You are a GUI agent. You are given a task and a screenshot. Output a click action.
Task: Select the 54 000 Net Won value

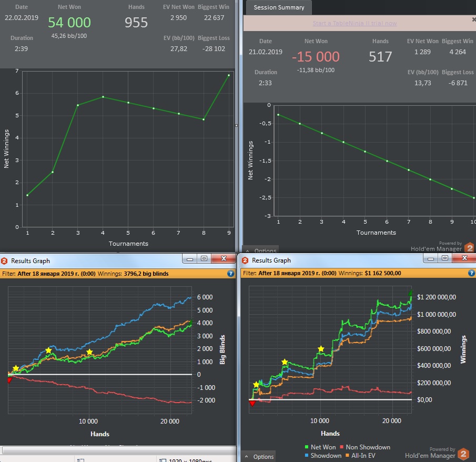click(69, 23)
